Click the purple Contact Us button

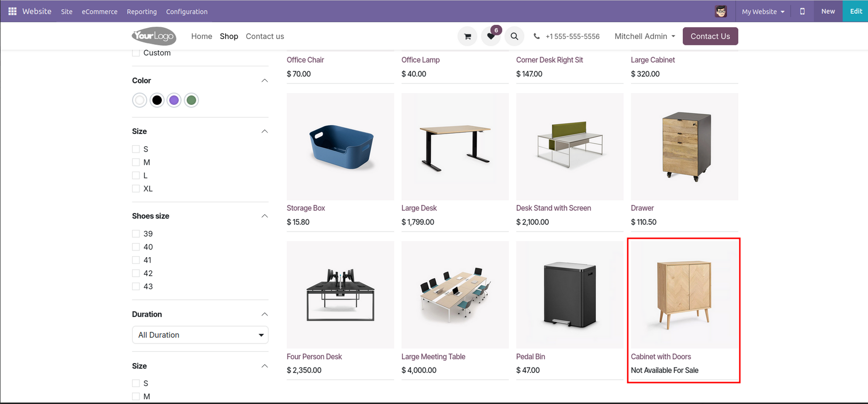[x=710, y=37]
